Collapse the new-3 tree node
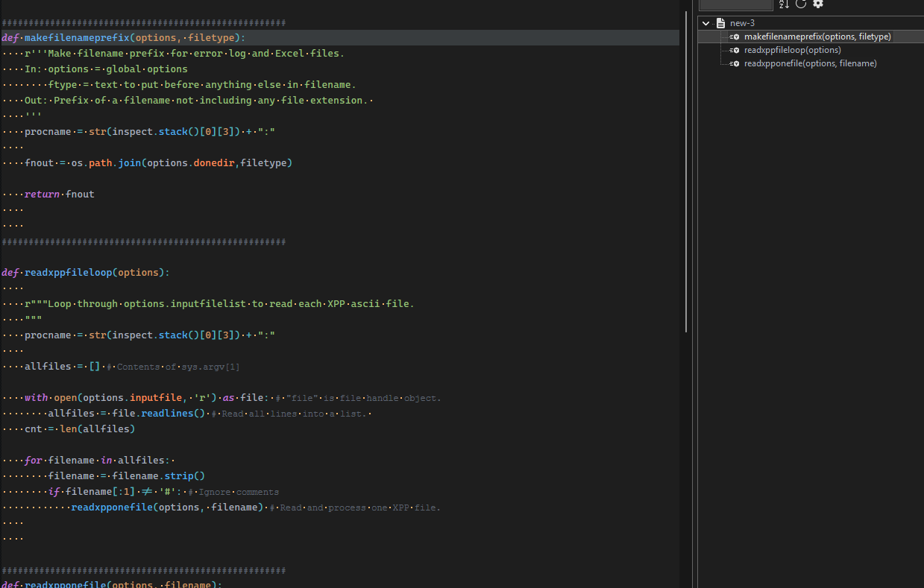Viewport: 924px width, 588px height. point(705,23)
